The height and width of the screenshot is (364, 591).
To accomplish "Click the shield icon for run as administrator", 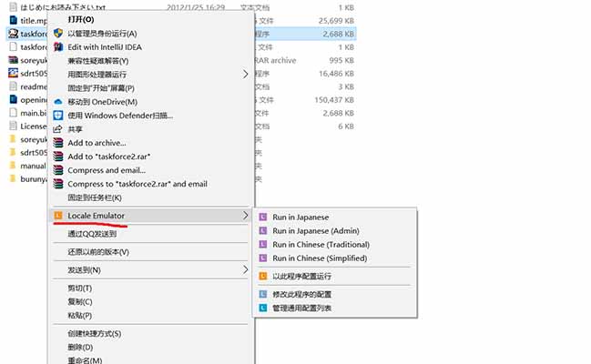I will click(x=58, y=33).
